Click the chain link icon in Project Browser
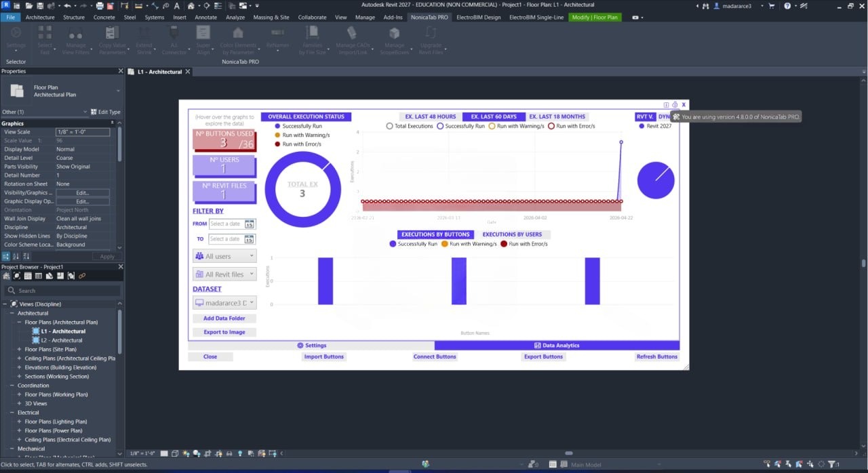The width and height of the screenshot is (868, 473). (82, 276)
